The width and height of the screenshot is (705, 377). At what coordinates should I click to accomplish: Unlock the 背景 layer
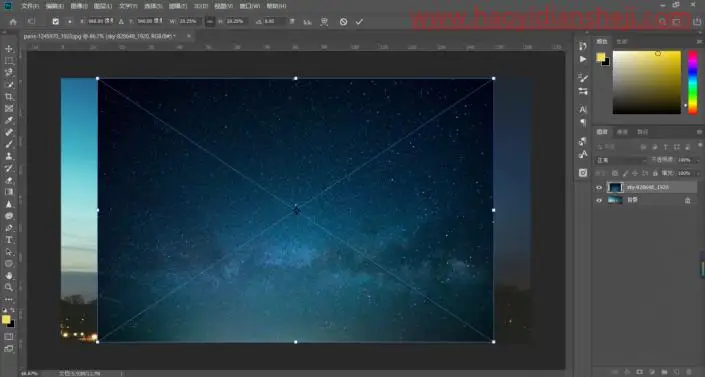click(x=687, y=201)
